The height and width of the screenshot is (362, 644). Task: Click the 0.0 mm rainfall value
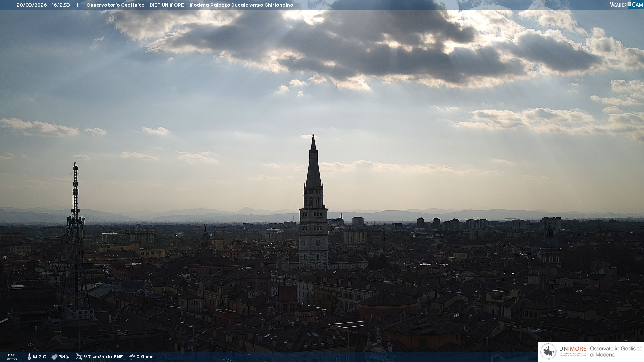[x=145, y=357]
